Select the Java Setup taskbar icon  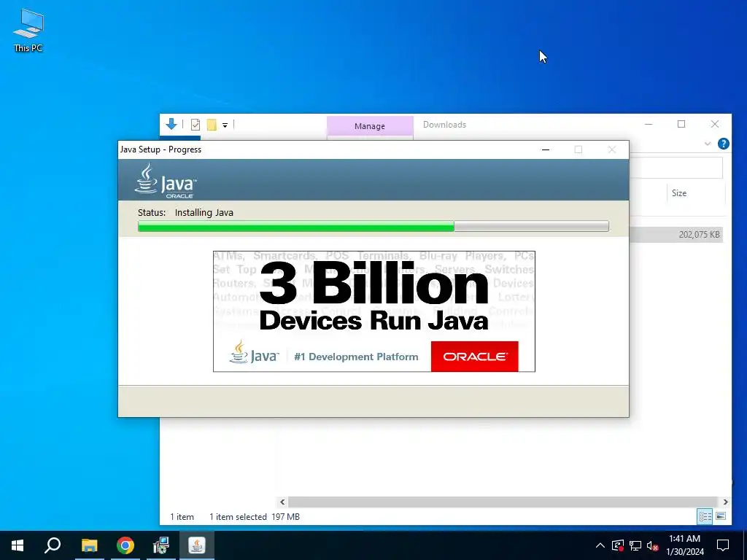(x=197, y=545)
